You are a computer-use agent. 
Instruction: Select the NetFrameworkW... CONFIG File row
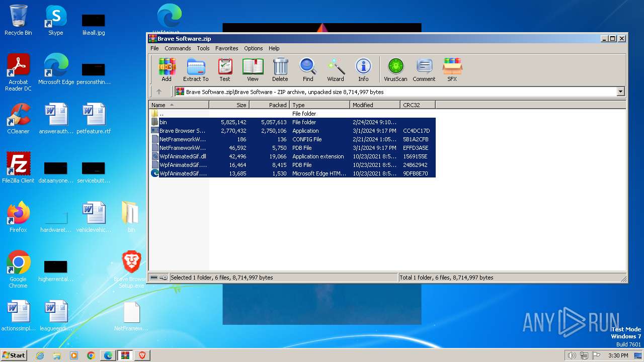pos(293,139)
